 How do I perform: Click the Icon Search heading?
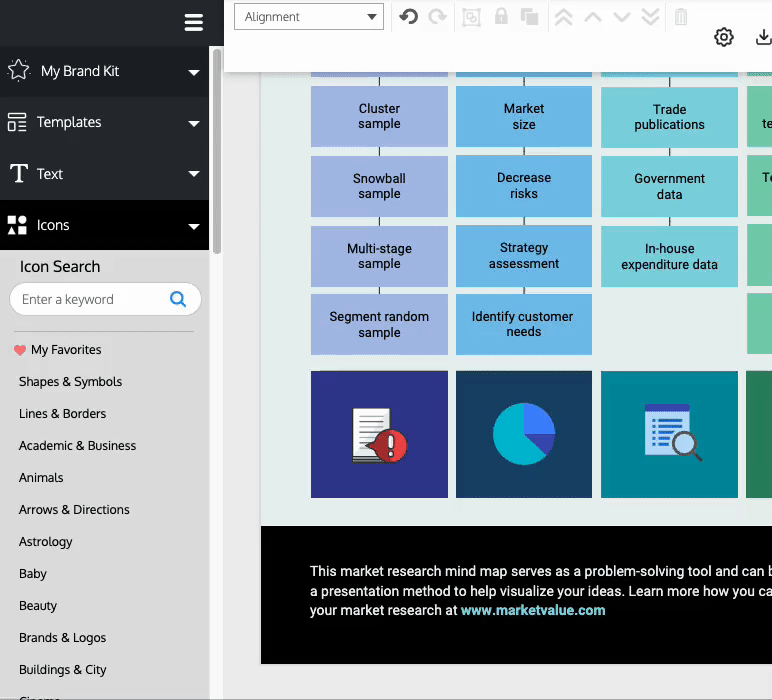point(60,266)
